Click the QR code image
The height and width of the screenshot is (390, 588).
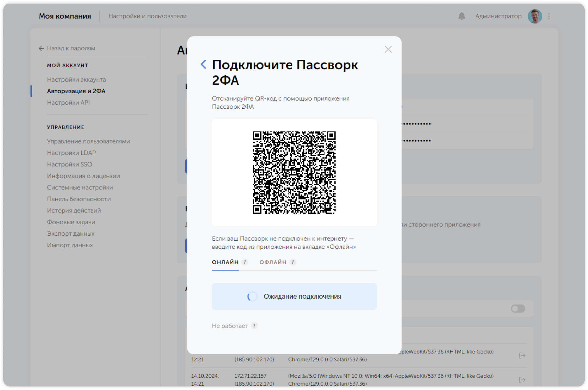(294, 172)
